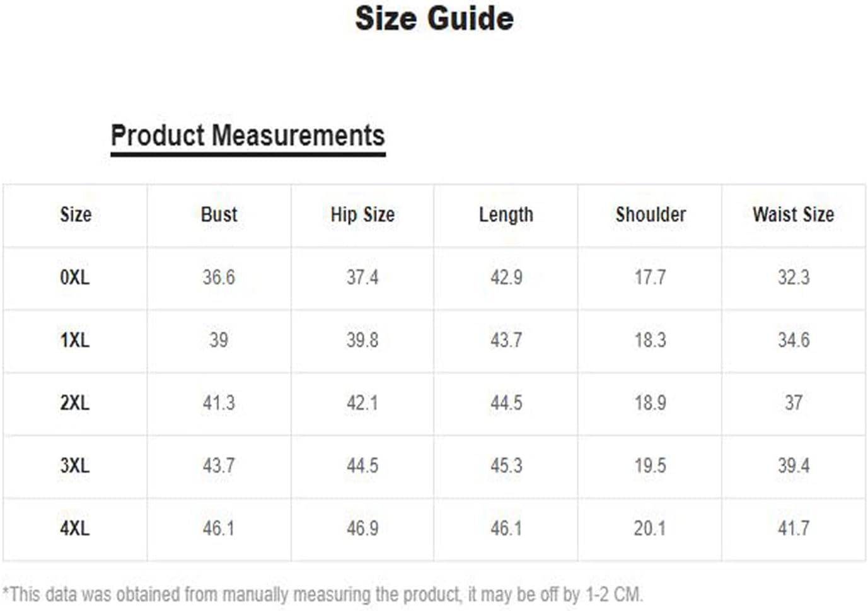Click the 0XL size row label
Viewport: 868px width, 611px height.
point(75,277)
